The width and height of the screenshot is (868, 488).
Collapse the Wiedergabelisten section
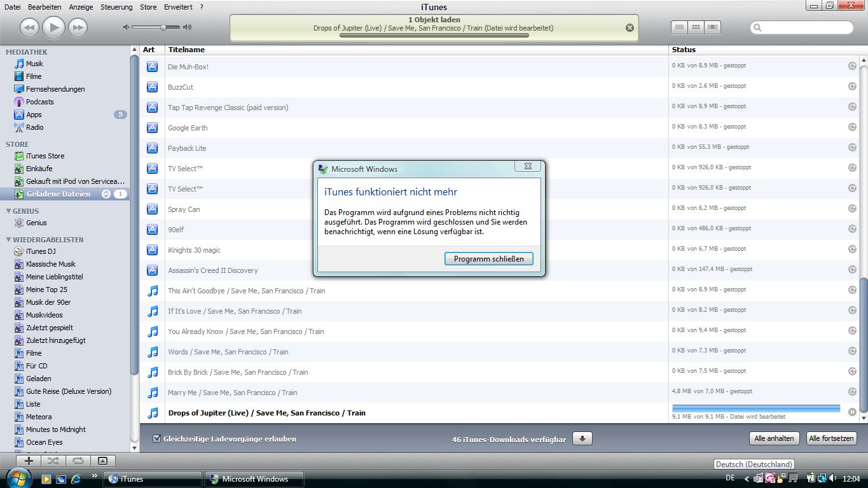click(x=8, y=240)
